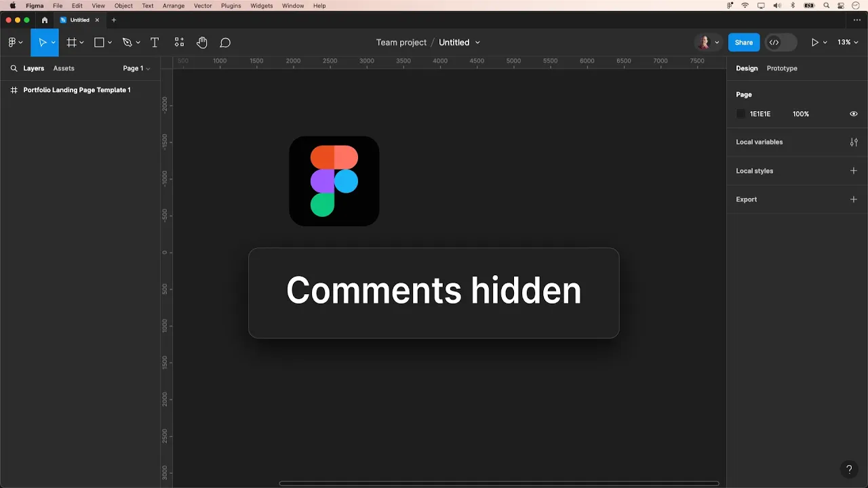
Task: Open present options dropdown arrow
Action: (x=825, y=43)
